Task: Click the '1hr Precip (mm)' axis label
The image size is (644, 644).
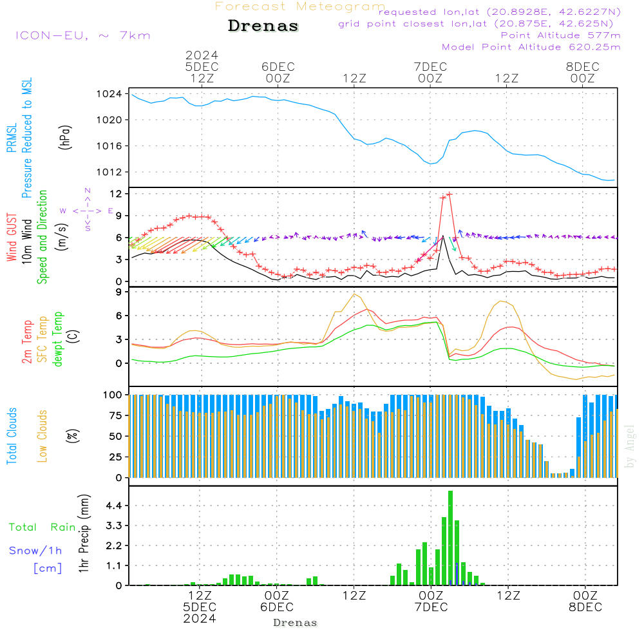Action: click(x=84, y=533)
